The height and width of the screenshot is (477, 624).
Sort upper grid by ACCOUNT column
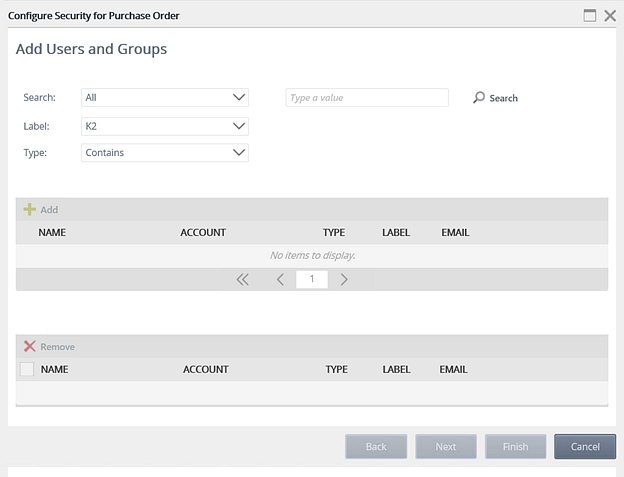pos(203,232)
